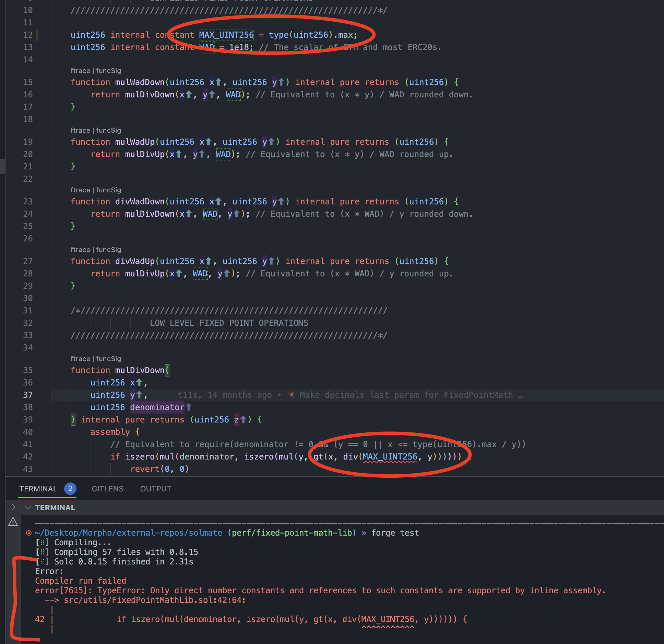Collapse the TERMINAL section with its down chevron

[28, 508]
